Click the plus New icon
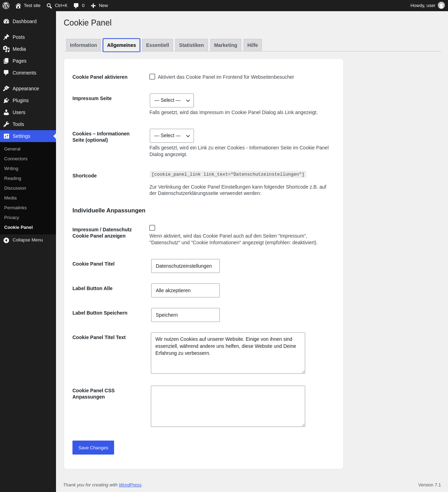The image size is (448, 492). [93, 6]
